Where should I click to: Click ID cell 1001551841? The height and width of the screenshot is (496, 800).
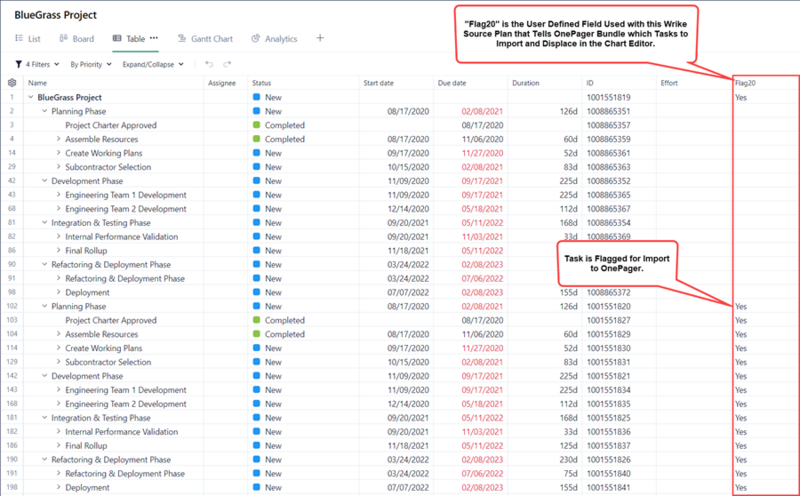[x=609, y=487]
